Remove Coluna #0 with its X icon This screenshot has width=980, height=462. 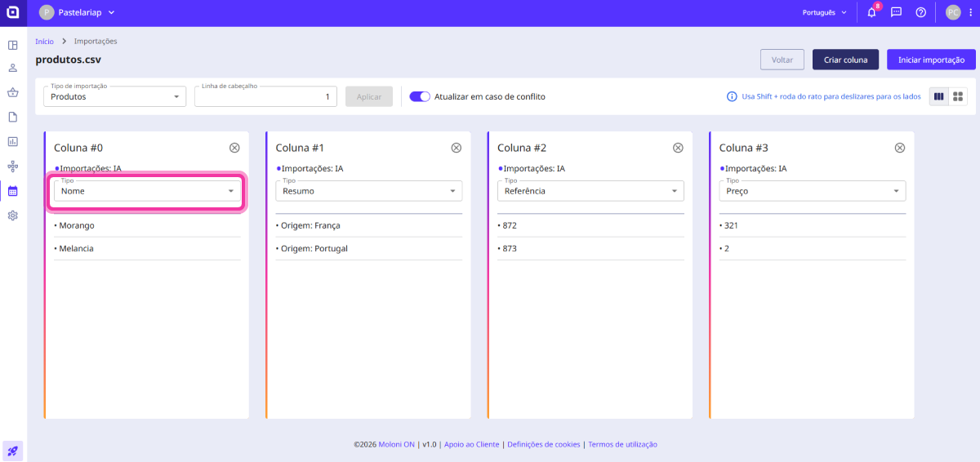tap(234, 148)
